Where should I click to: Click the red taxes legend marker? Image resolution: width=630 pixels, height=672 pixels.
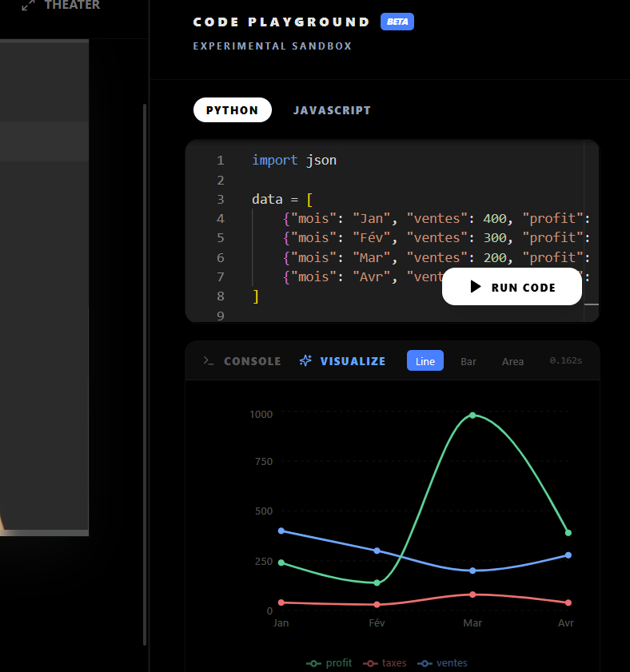370,663
